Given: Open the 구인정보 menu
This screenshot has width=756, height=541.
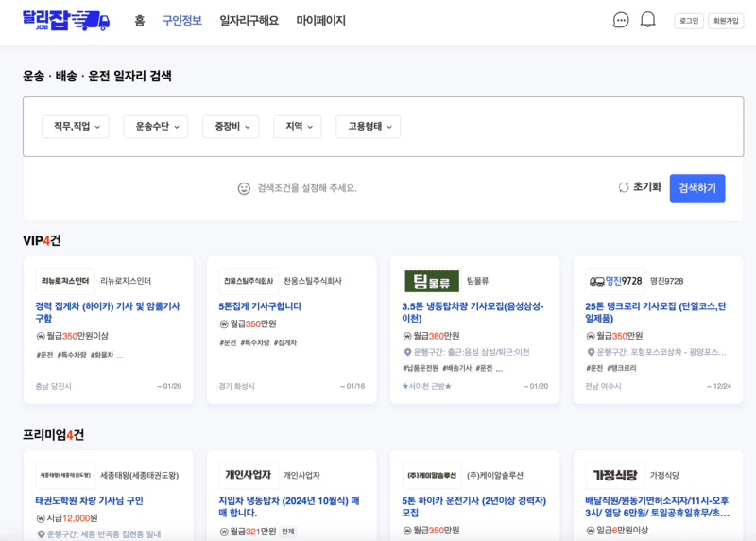Looking at the screenshot, I should [x=181, y=21].
